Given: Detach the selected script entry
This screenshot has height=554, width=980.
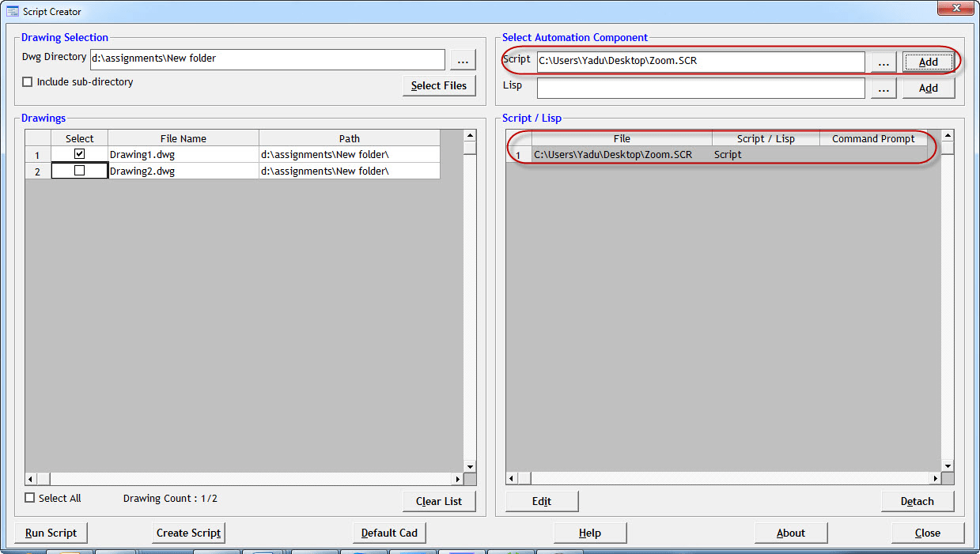Looking at the screenshot, I should pos(918,501).
